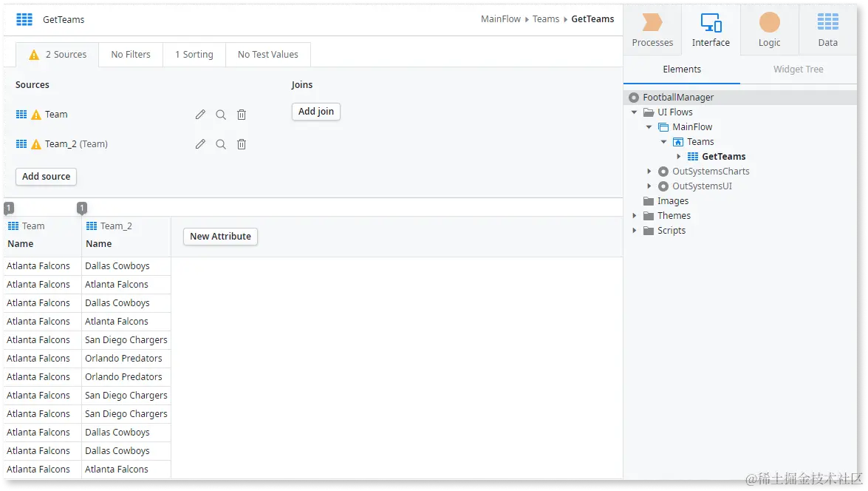Click the first 'San Diego Chargers' cell

point(126,340)
